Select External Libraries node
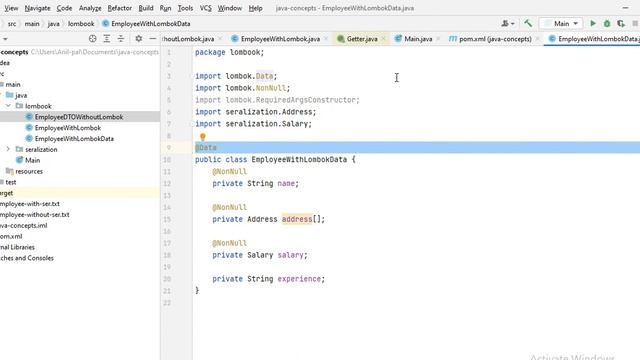Viewport: 640px width, 360px height. pyautogui.click(x=17, y=247)
